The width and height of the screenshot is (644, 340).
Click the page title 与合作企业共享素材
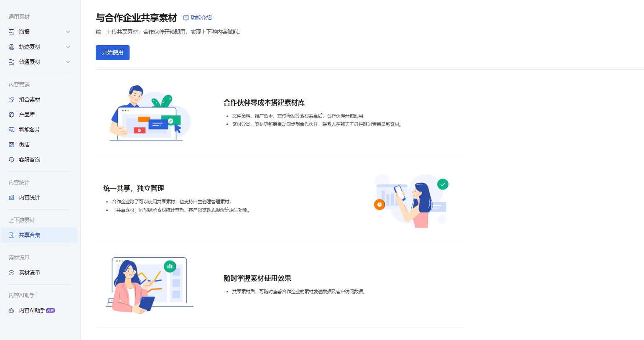[136, 18]
